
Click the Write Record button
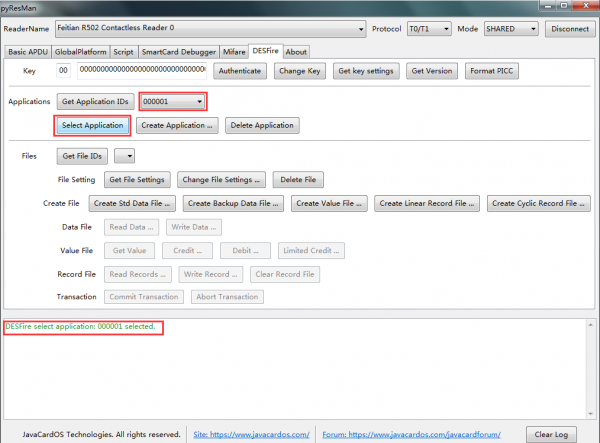(210, 274)
